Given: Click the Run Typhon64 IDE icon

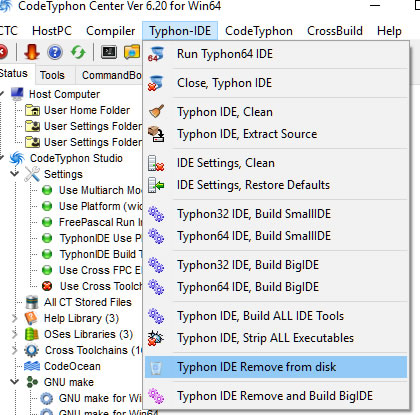Looking at the screenshot, I should pyautogui.click(x=156, y=54).
